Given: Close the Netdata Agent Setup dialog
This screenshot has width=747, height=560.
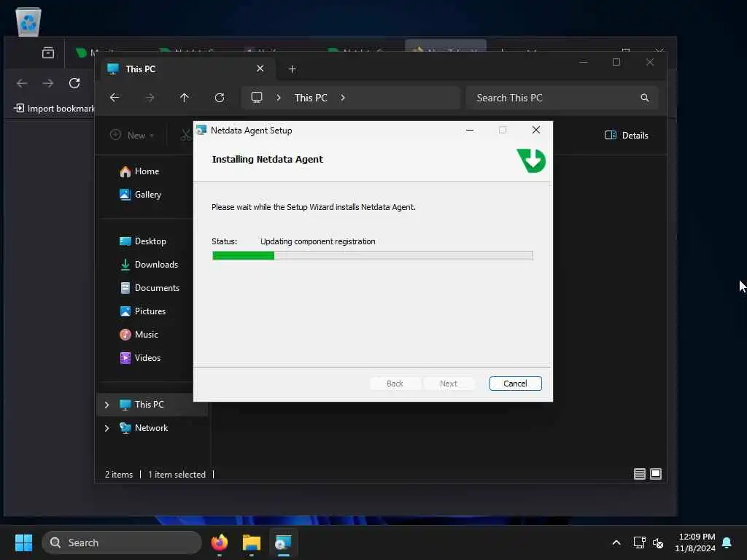Looking at the screenshot, I should (535, 130).
